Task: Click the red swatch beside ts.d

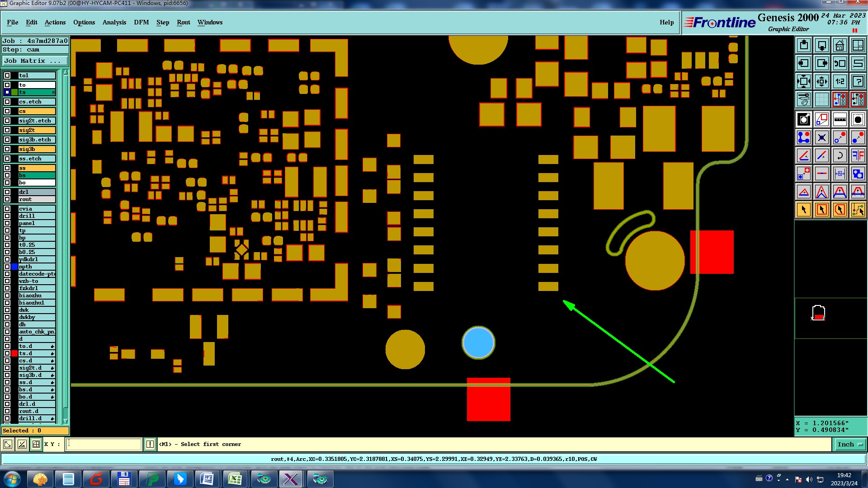Action: 14,353
